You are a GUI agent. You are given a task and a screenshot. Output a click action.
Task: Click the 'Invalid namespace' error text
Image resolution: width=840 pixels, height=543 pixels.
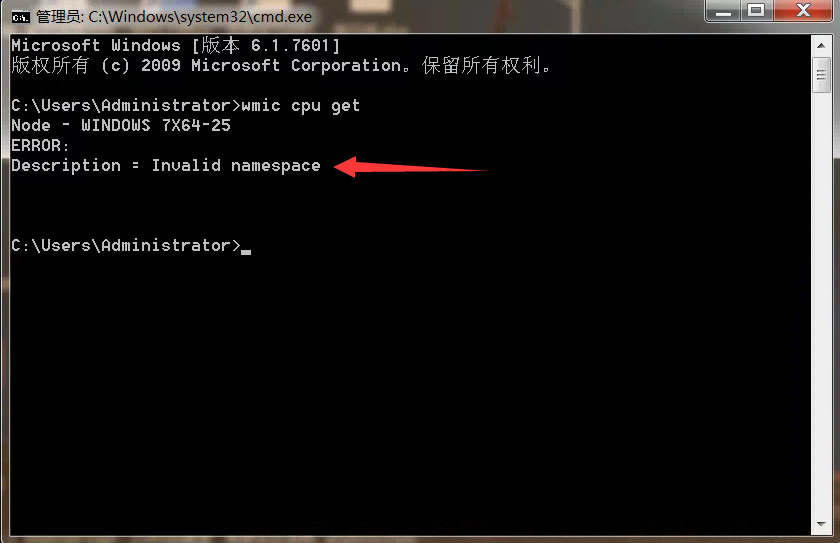(x=236, y=165)
